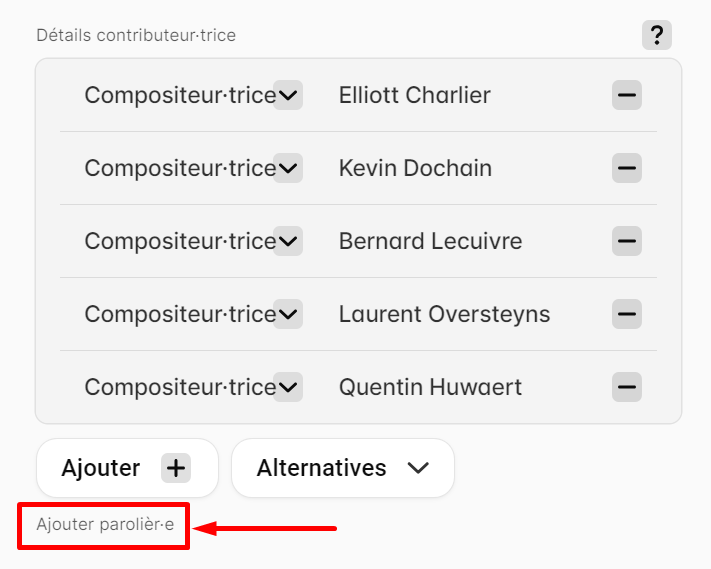Screen dimensions: 711x569
Task: Expand the Alternatives menu
Action: (x=343, y=468)
